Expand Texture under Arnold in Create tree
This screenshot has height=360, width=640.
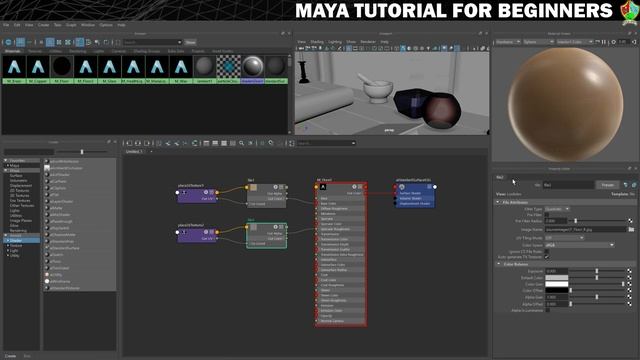(8, 246)
